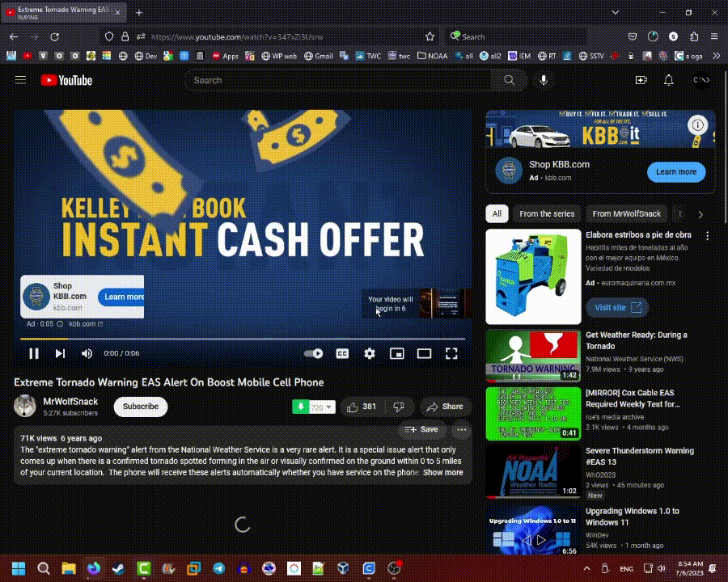Open the Gmail bookmark

click(319, 56)
